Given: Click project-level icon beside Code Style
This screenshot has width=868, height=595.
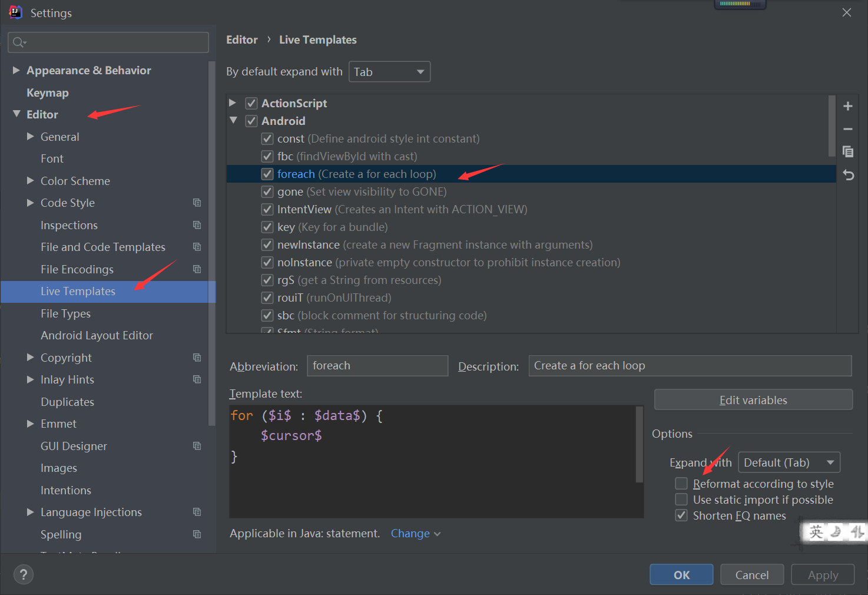Looking at the screenshot, I should click(x=197, y=203).
